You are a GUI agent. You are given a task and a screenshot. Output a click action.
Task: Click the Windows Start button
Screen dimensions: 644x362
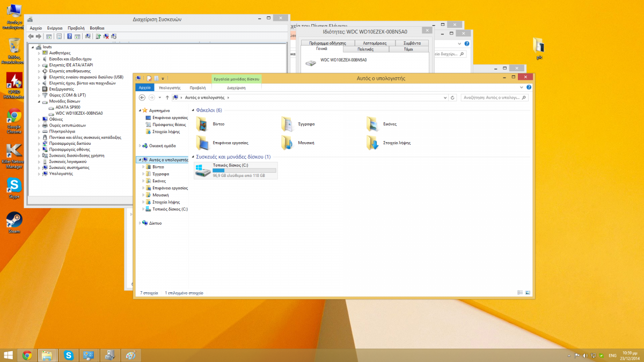click(9, 355)
